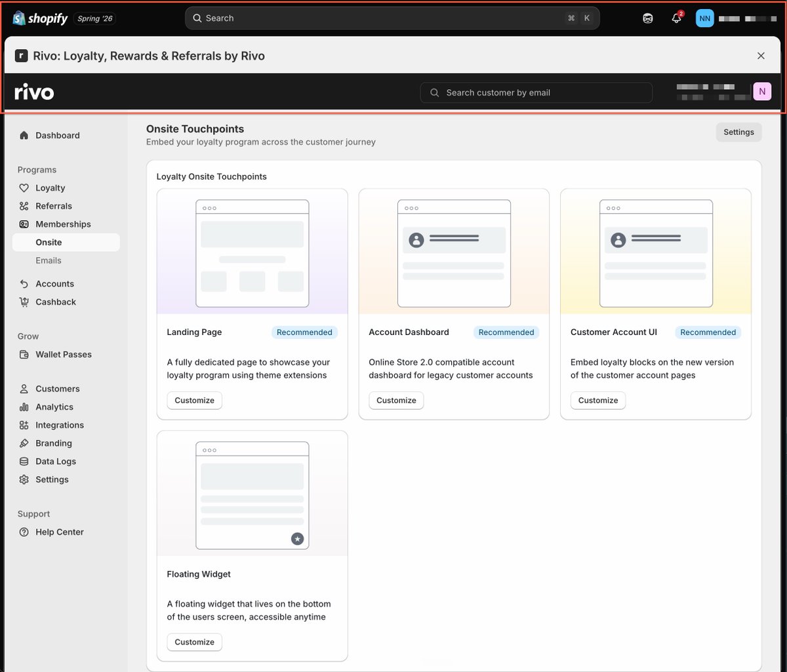The image size is (787, 672).
Task: Open notifications bell icon
Action: [x=677, y=18]
